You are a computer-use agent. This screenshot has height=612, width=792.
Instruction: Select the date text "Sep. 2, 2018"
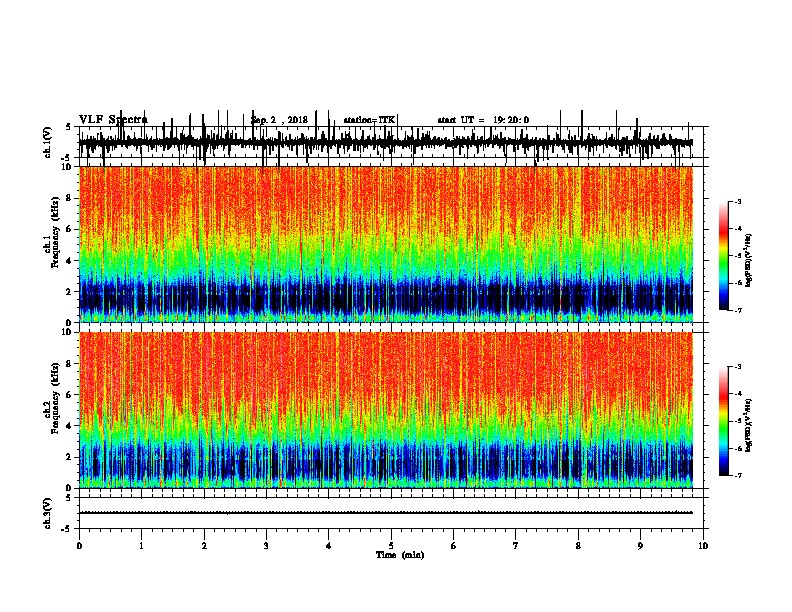279,120
